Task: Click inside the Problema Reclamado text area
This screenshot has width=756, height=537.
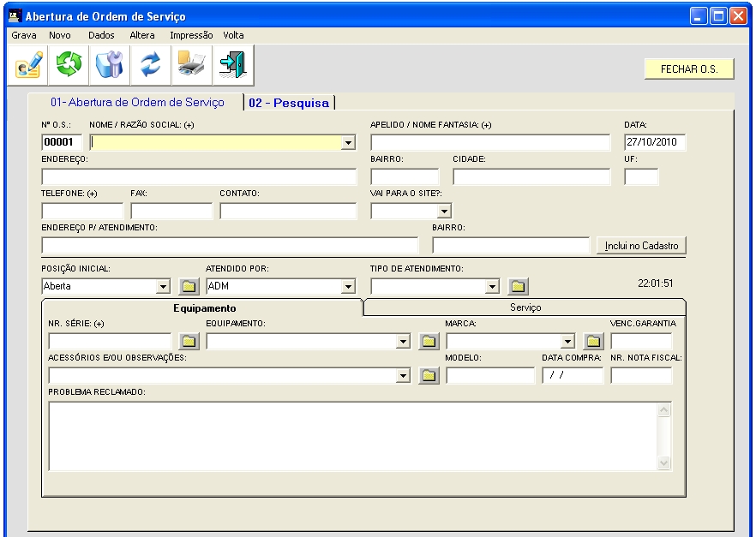Action: point(351,436)
